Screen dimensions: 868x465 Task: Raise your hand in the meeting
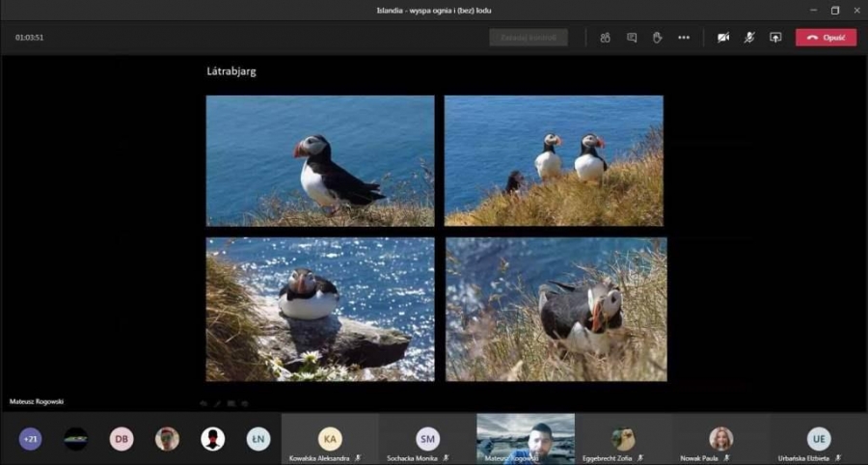pos(658,38)
